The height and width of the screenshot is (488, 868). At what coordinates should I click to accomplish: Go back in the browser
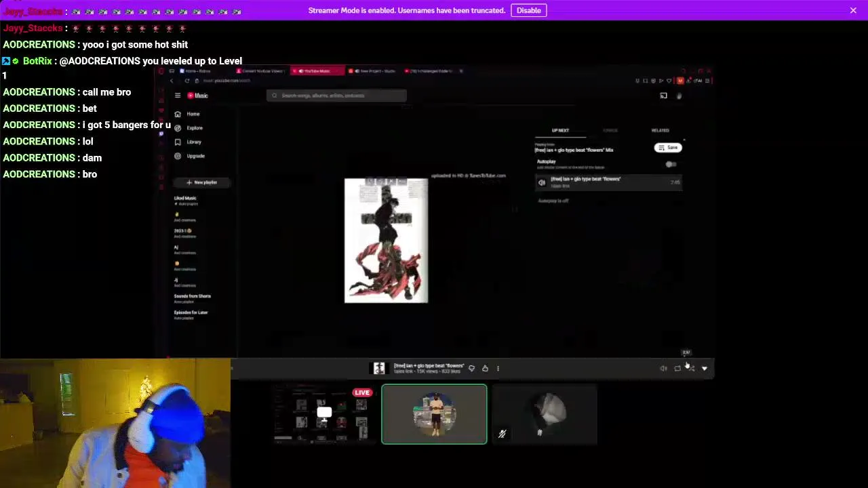[x=172, y=81]
